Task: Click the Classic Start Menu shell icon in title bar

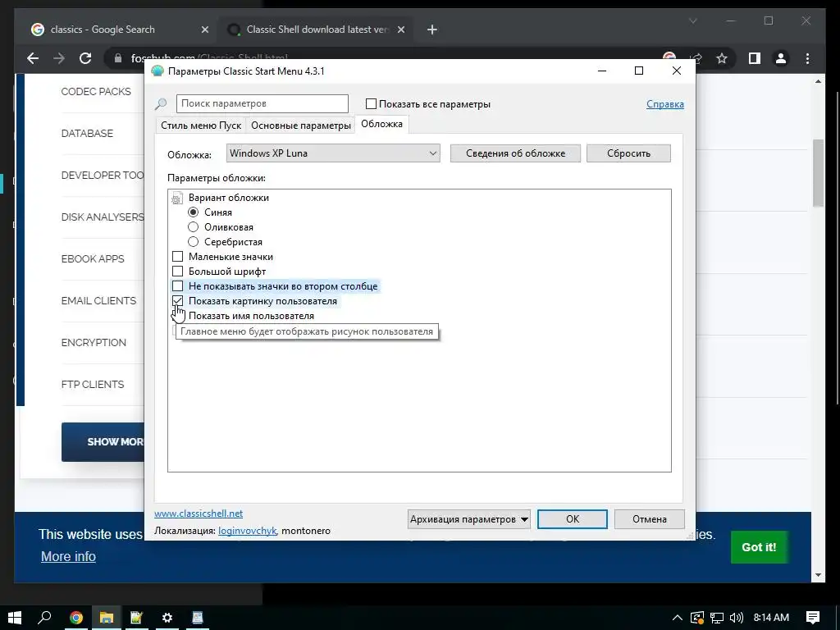Action: 157,71
